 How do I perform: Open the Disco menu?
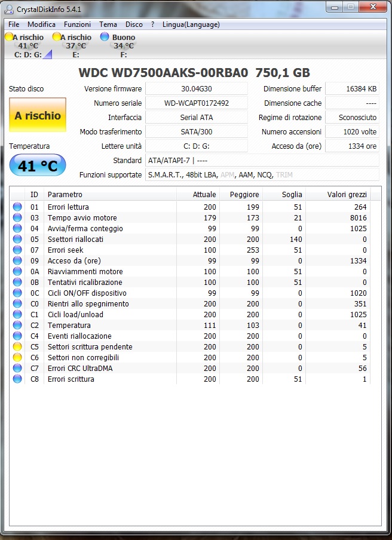[134, 24]
